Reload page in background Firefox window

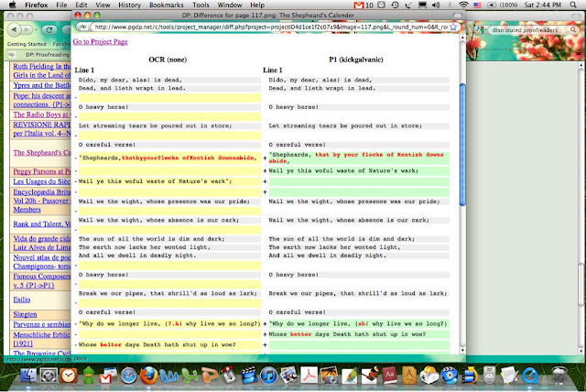click(49, 29)
